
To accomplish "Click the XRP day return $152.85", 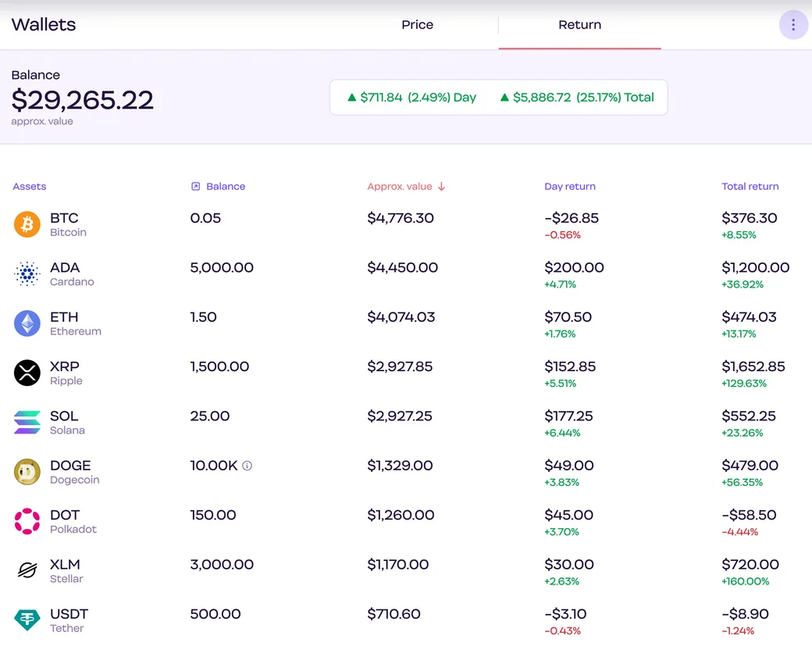I will click(x=570, y=366).
